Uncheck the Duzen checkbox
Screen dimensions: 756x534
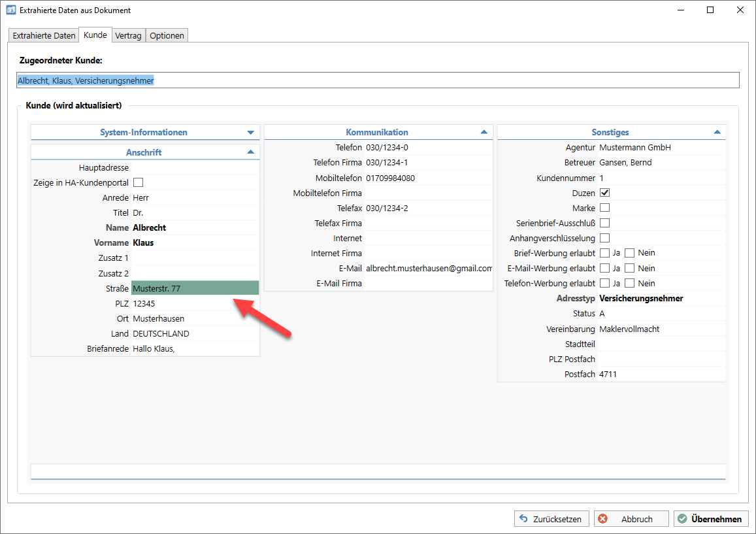point(604,193)
